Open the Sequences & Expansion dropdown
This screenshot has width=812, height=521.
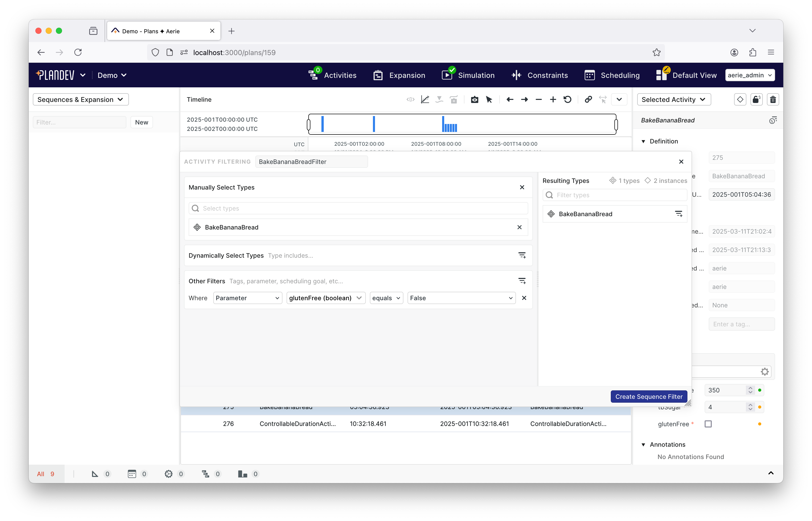pyautogui.click(x=80, y=99)
